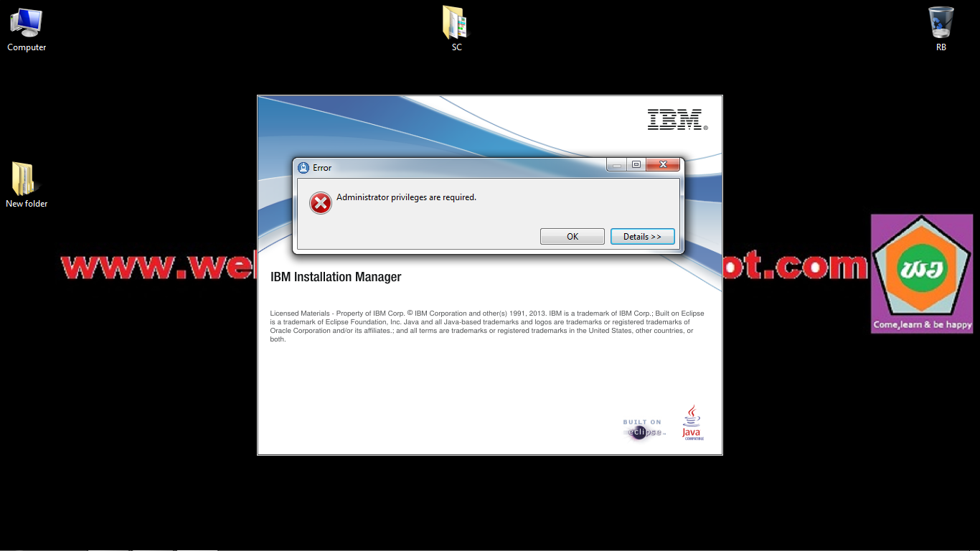Image resolution: width=980 pixels, height=551 pixels.
Task: Click the red error icon in the dialog
Action: (x=320, y=203)
